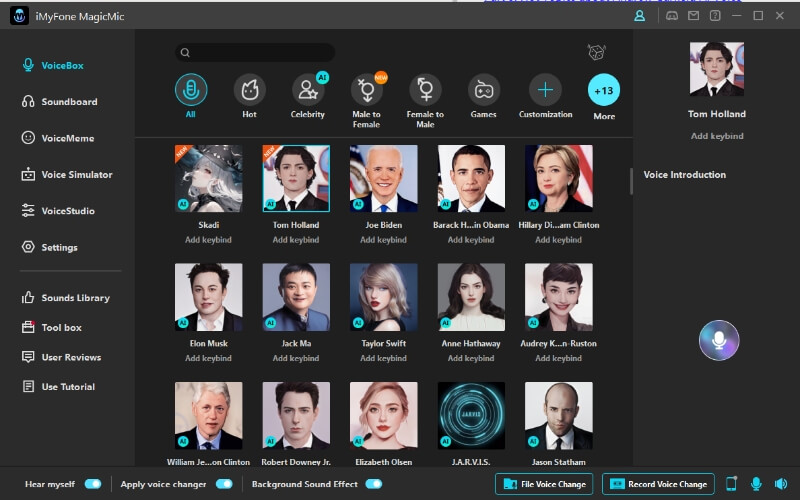Open Tool box in the sidebar
The height and width of the screenshot is (500, 800).
point(52,327)
